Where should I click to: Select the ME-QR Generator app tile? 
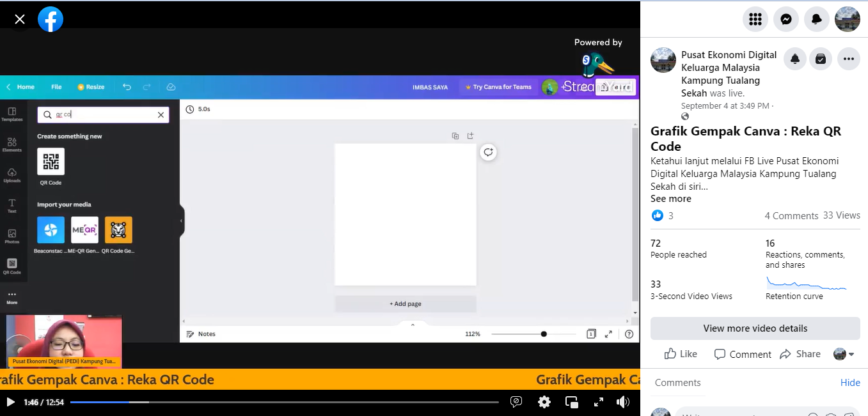pyautogui.click(x=84, y=230)
